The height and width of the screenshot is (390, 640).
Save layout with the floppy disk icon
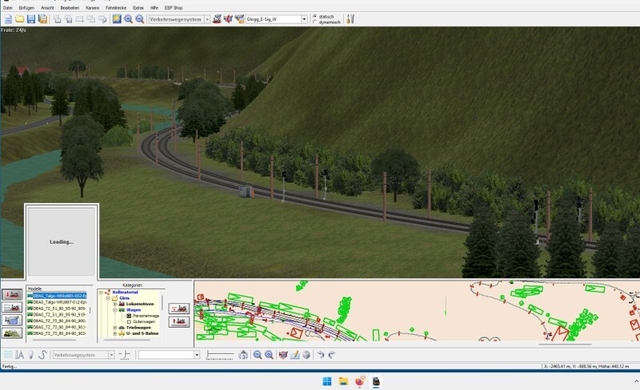pyautogui.click(x=31, y=19)
